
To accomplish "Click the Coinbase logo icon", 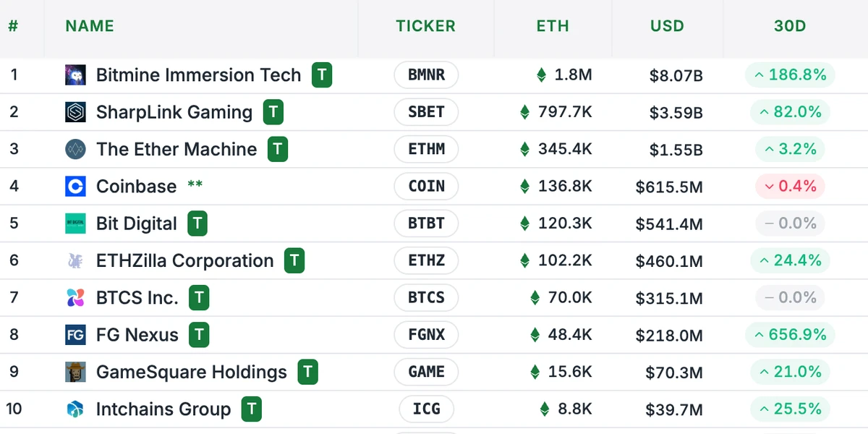I will (x=75, y=187).
